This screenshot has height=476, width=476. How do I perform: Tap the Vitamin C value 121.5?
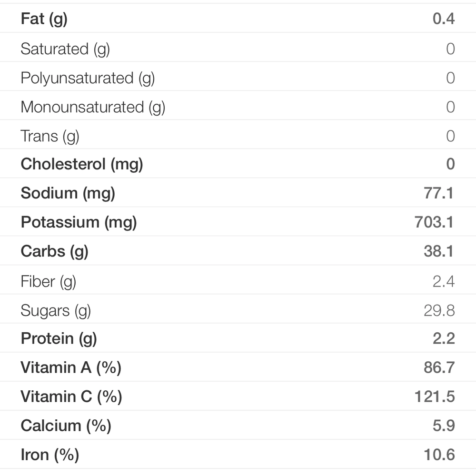435,397
